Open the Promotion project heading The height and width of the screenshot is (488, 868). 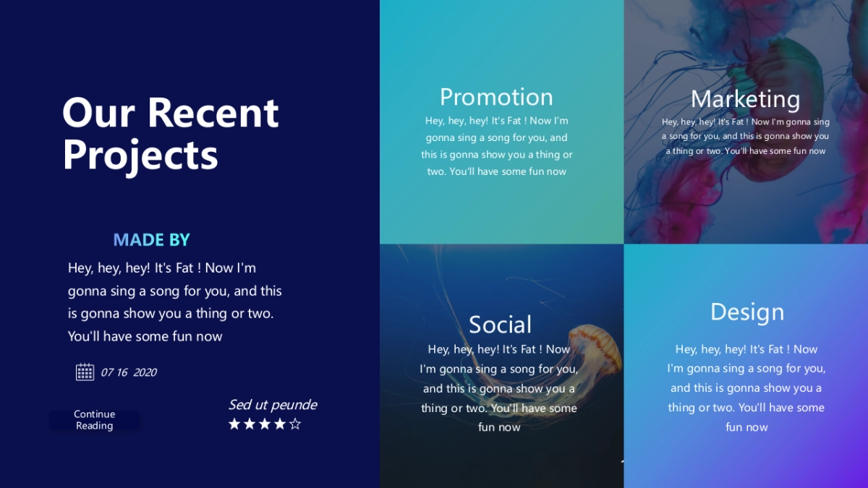496,97
